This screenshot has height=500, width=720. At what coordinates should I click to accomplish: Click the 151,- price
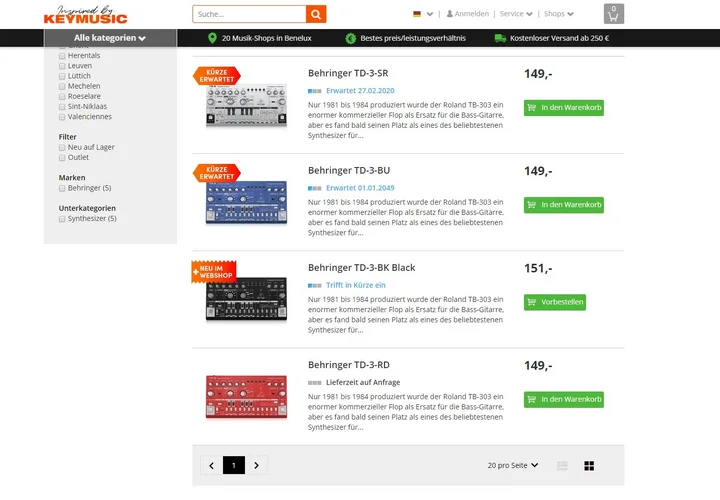[538, 268]
